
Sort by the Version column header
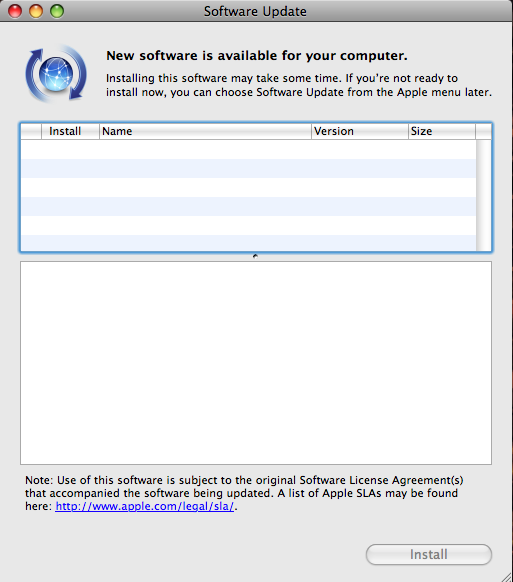pyautogui.click(x=360, y=131)
